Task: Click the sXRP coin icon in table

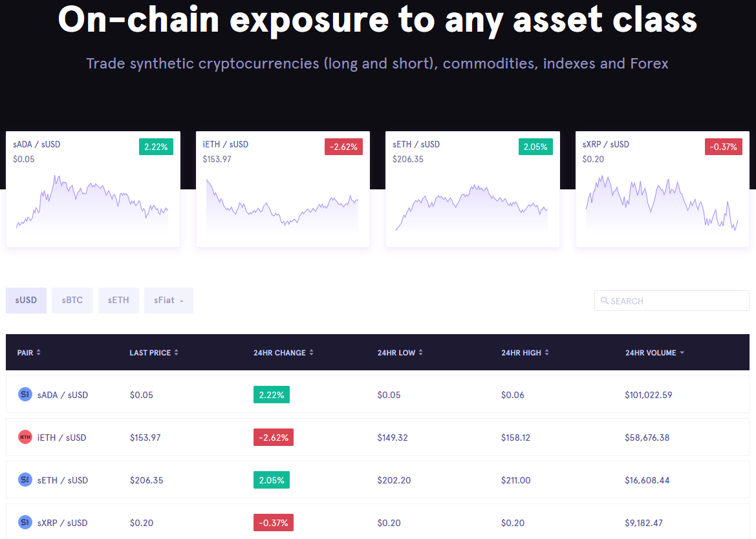Action: click(25, 522)
